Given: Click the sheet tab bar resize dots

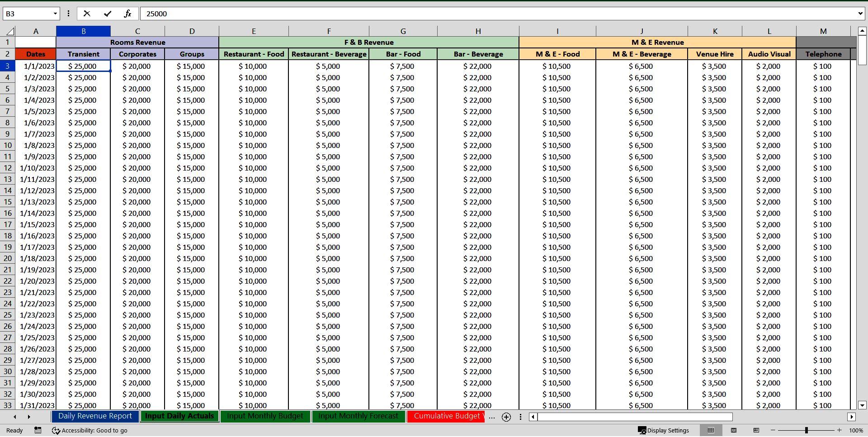Looking at the screenshot, I should click(x=520, y=417).
